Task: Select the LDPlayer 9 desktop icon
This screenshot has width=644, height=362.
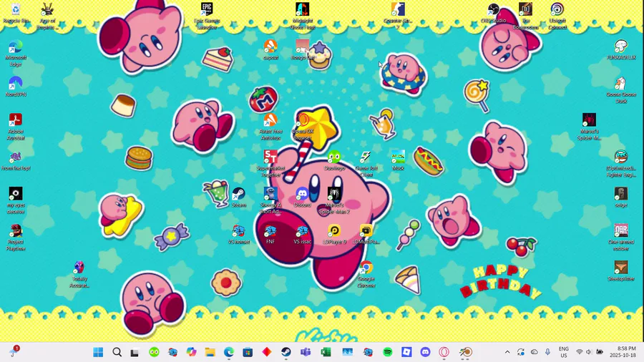Action: (334, 235)
